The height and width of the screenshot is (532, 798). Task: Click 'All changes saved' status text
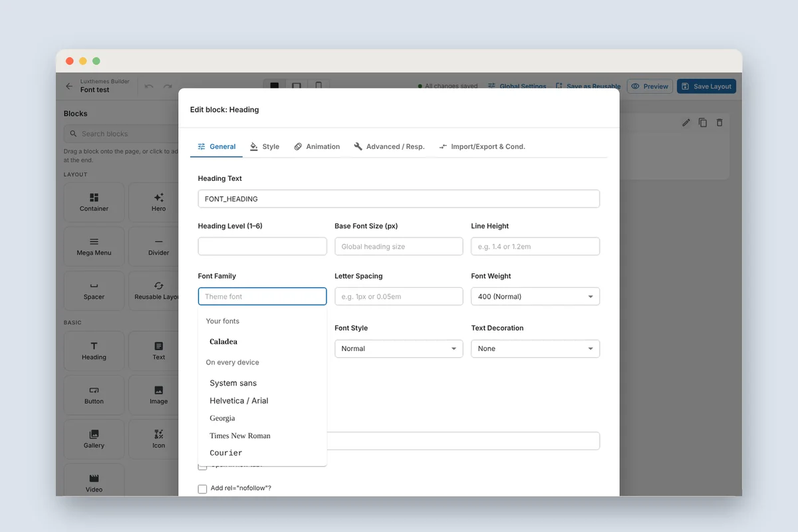tap(451, 86)
